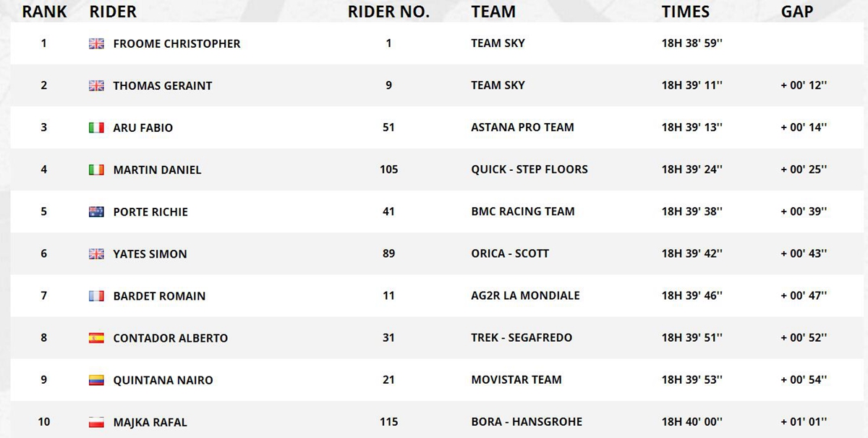Click the British flag beside Yates Simon

click(96, 253)
